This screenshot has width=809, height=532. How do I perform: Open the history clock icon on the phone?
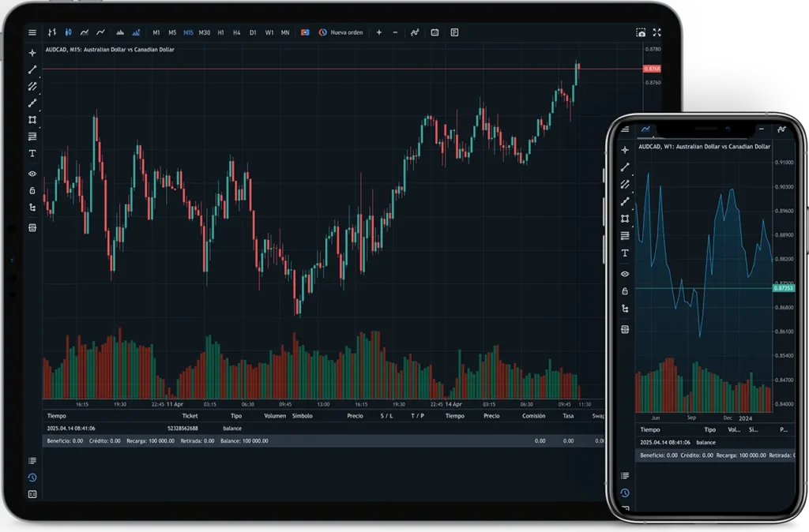click(625, 493)
